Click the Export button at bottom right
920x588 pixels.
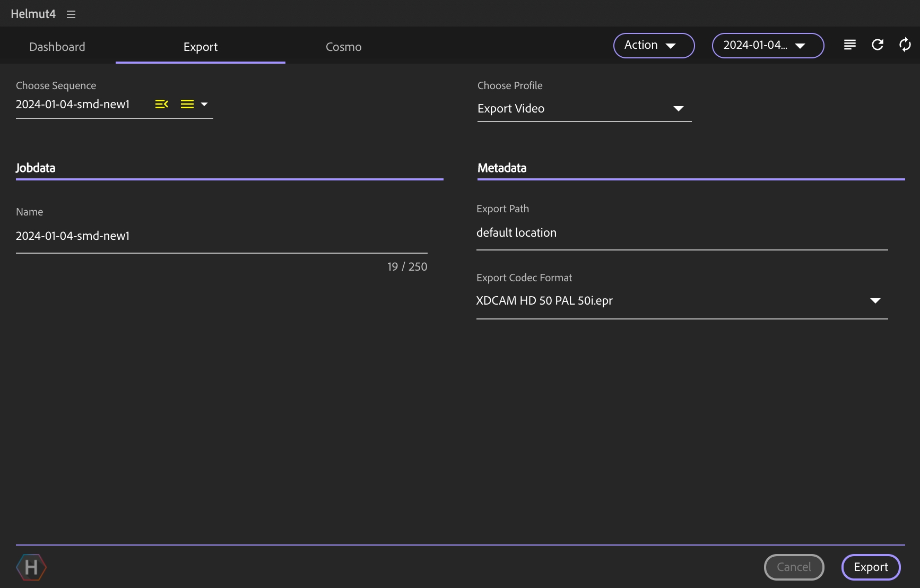870,567
